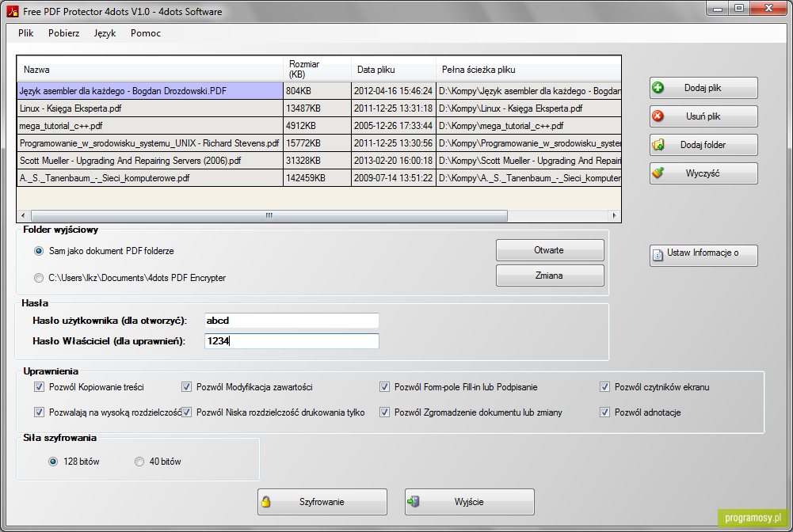
Task: Sort by the Pełna ścieżka pliku column header
Action: pos(528,69)
